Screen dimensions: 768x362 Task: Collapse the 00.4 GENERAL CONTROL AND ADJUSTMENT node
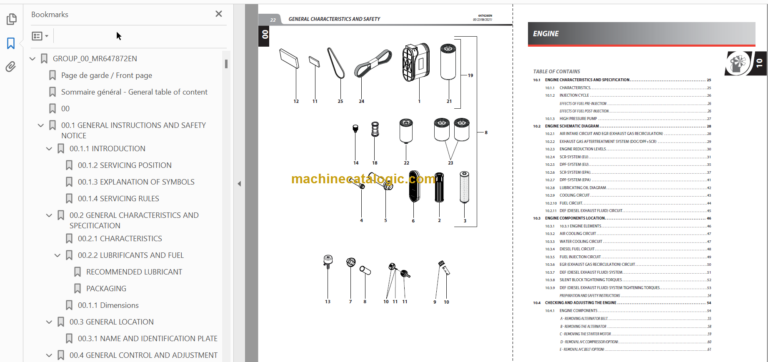click(x=49, y=356)
